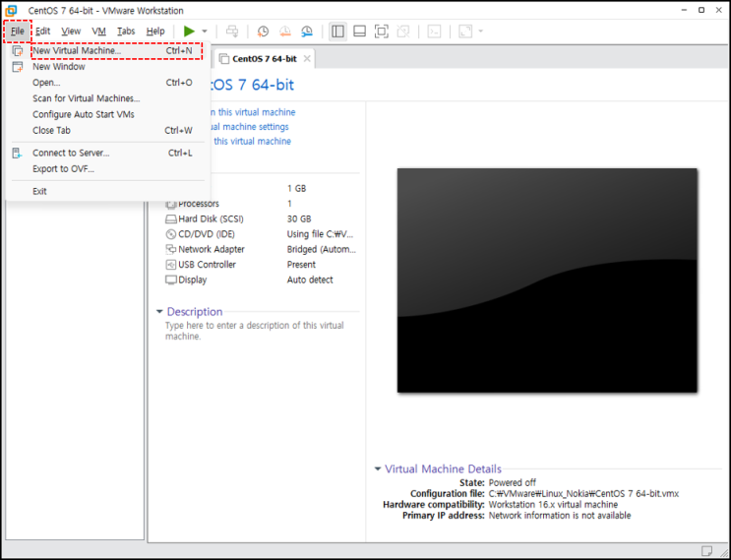731x560 pixels.
Task: Open the Help menu
Action: tap(155, 31)
